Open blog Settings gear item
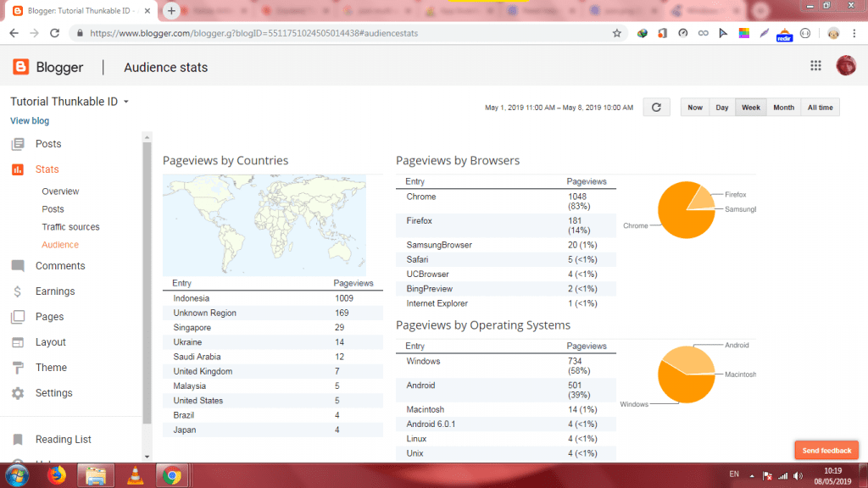The image size is (868, 488). point(53,393)
